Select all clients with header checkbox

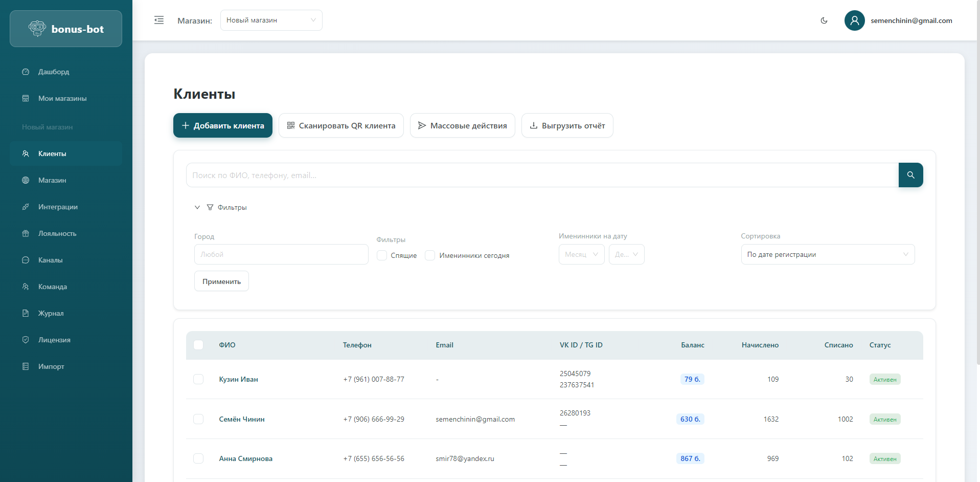[x=198, y=345]
